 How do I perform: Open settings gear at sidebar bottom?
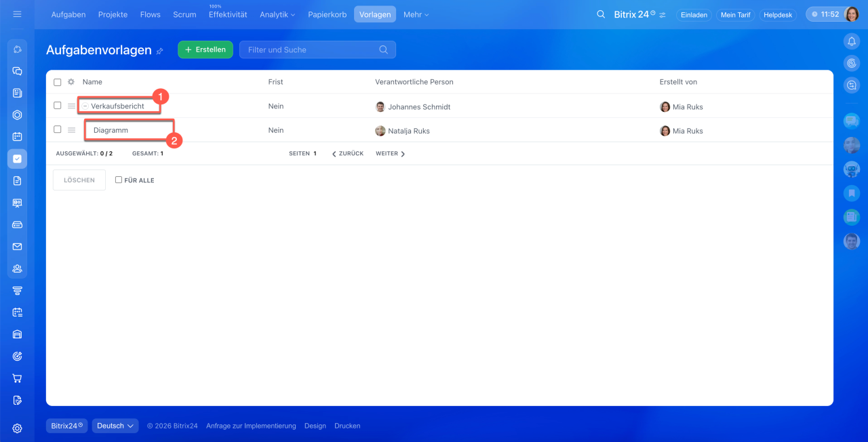point(18,428)
